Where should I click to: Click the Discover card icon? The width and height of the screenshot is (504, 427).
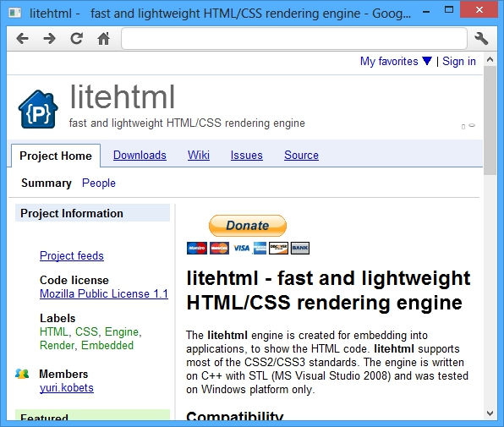(x=279, y=248)
